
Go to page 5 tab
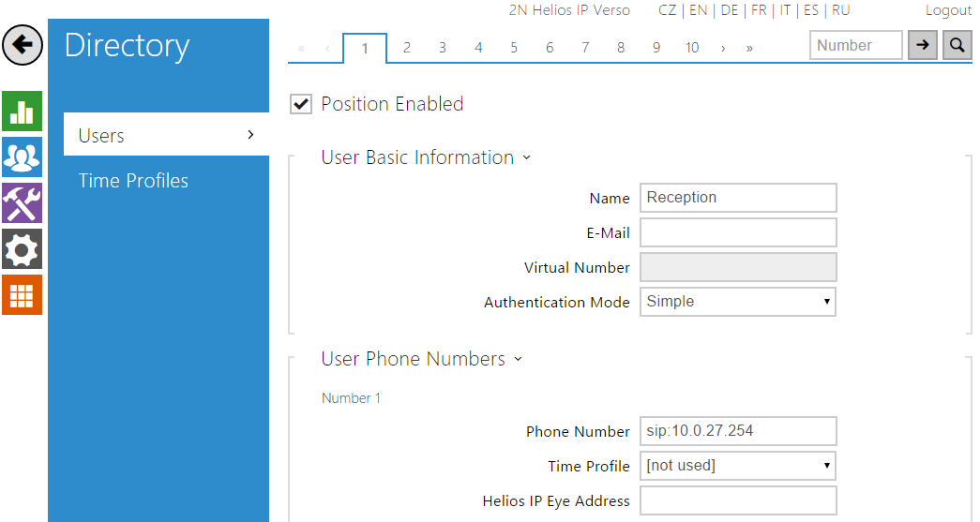(x=514, y=48)
